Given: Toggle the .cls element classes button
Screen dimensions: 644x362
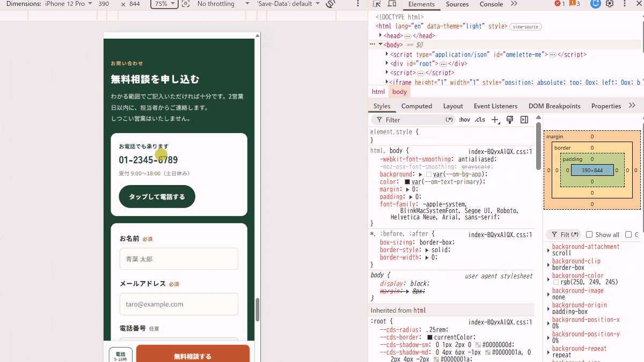Looking at the screenshot, I should click(x=480, y=120).
